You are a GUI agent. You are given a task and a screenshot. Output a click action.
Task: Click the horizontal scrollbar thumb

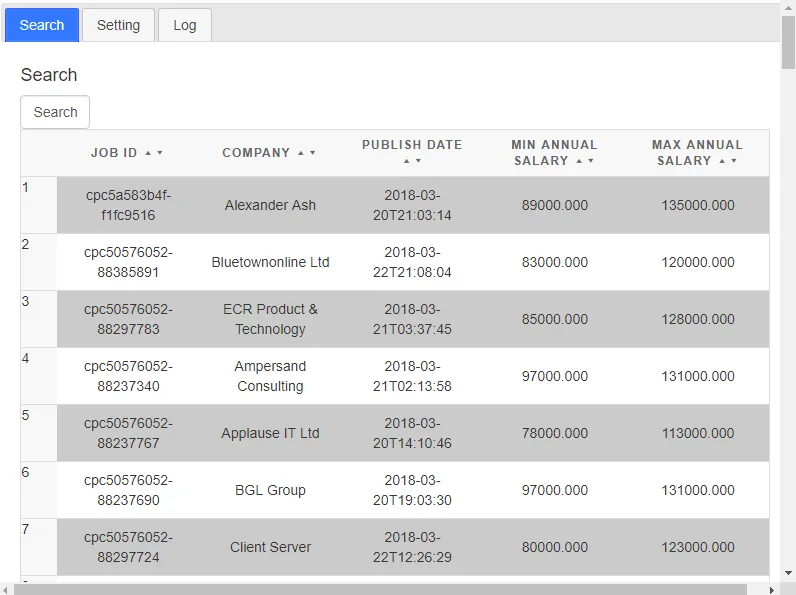tap(381, 589)
